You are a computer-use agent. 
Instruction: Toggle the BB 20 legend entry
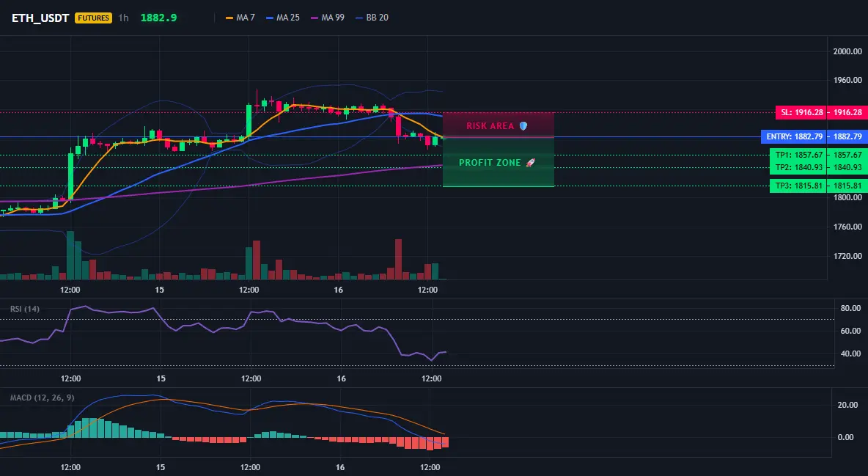372,18
